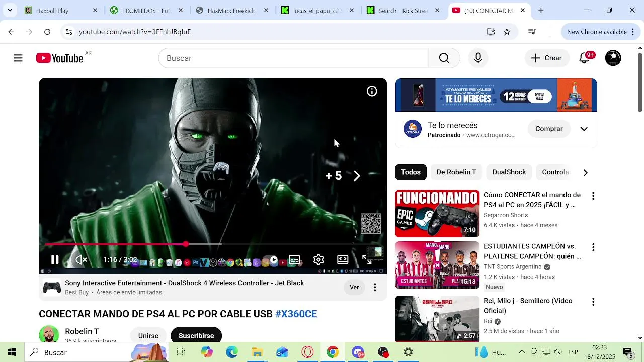Open File Explorer from taskbar
The width and height of the screenshot is (644, 362).
point(257,352)
